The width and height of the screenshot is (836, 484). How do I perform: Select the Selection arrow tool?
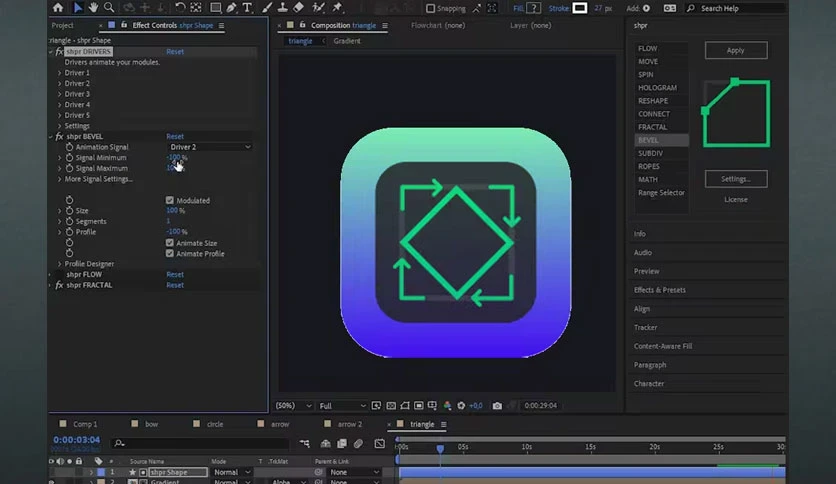point(78,7)
